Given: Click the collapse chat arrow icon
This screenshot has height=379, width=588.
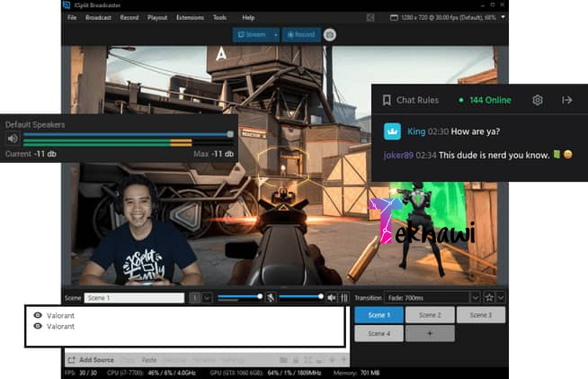Looking at the screenshot, I should (567, 100).
